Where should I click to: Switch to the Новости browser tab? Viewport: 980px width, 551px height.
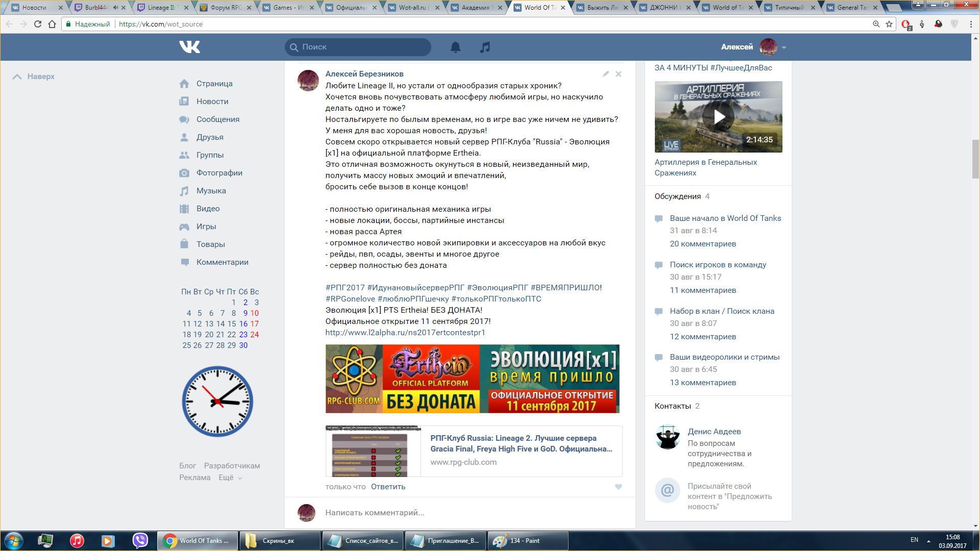(x=35, y=8)
